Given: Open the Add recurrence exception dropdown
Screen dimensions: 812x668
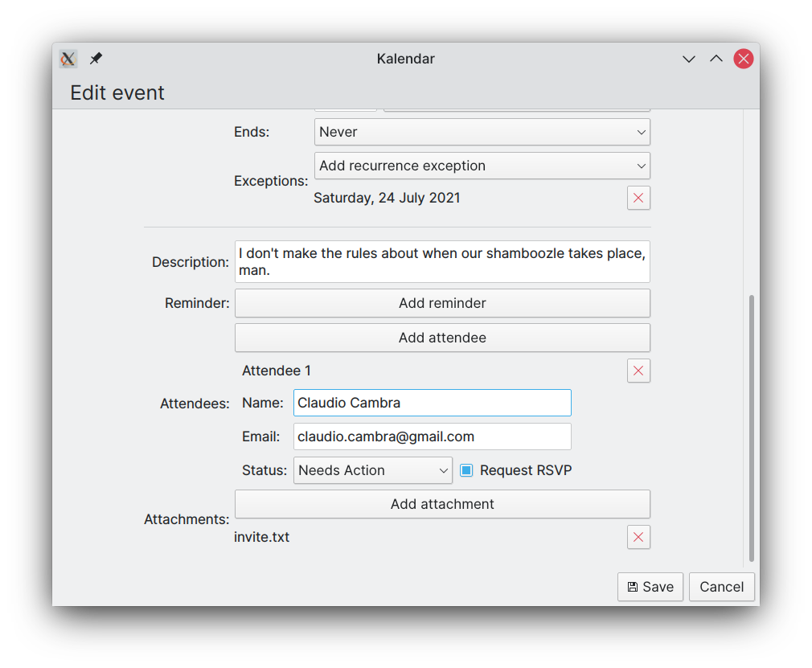Looking at the screenshot, I should (482, 166).
